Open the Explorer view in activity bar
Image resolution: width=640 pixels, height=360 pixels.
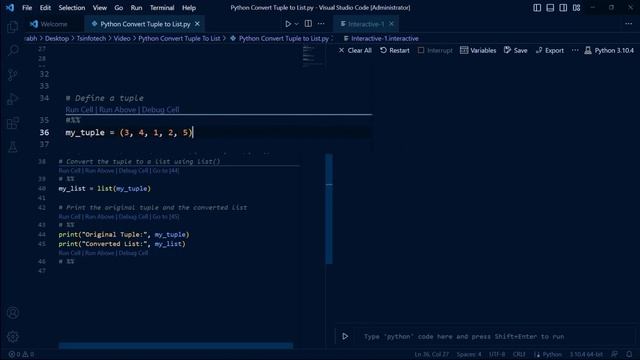click(13, 27)
